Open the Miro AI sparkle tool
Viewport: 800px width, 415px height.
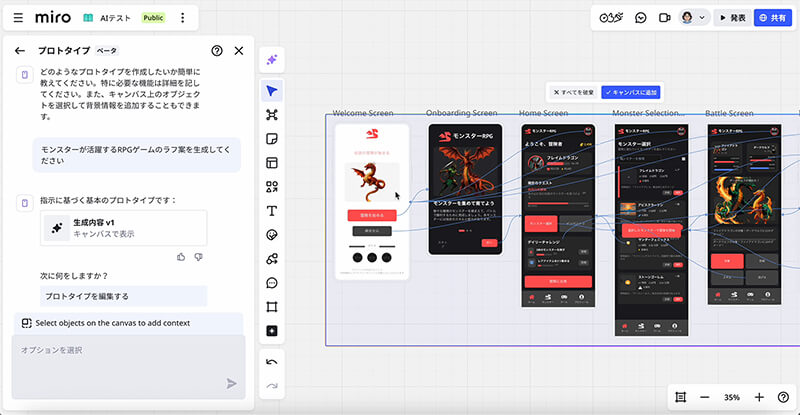272,61
